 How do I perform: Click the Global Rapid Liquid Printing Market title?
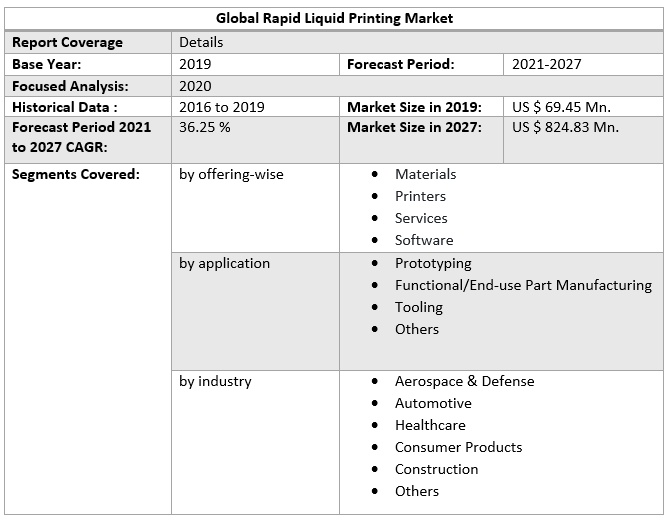point(335,18)
